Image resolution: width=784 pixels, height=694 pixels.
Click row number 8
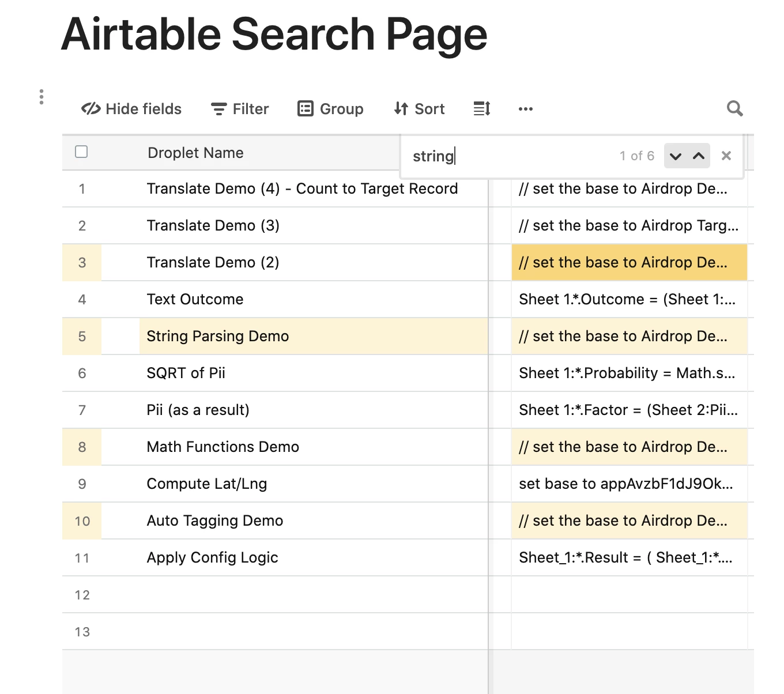[82, 447]
